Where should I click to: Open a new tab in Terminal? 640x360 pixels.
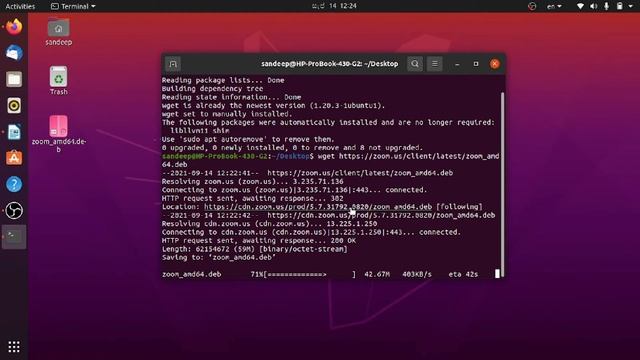tap(173, 64)
